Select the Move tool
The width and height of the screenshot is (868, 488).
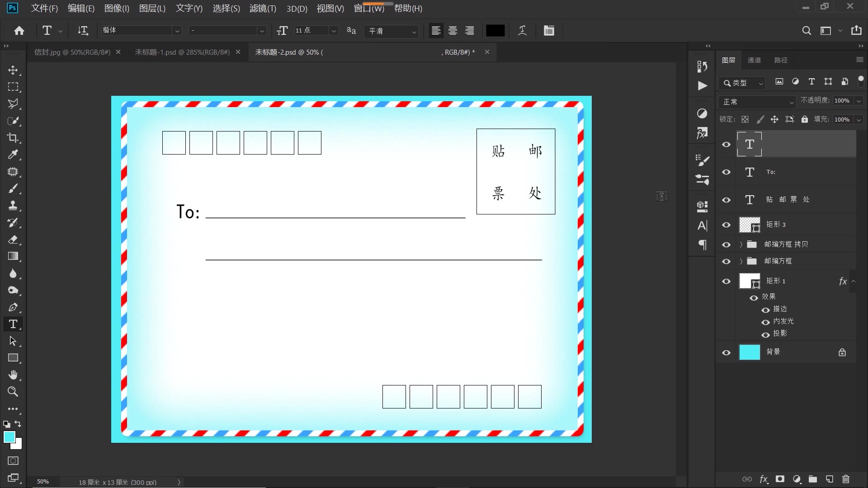[x=13, y=70]
